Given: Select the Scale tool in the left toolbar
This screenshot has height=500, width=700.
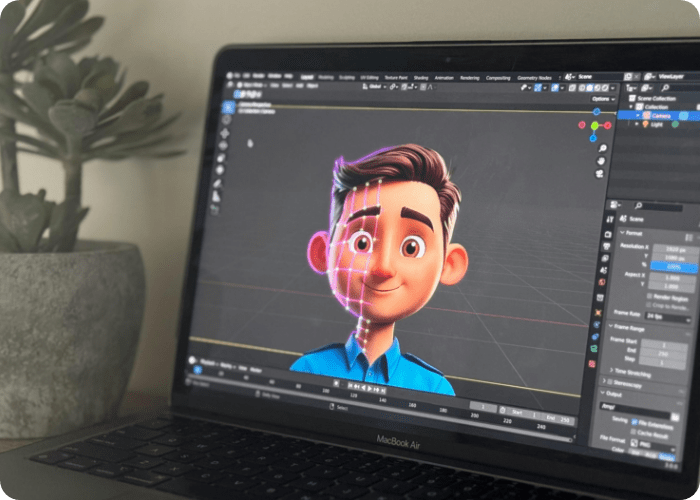Looking at the screenshot, I should (221, 158).
